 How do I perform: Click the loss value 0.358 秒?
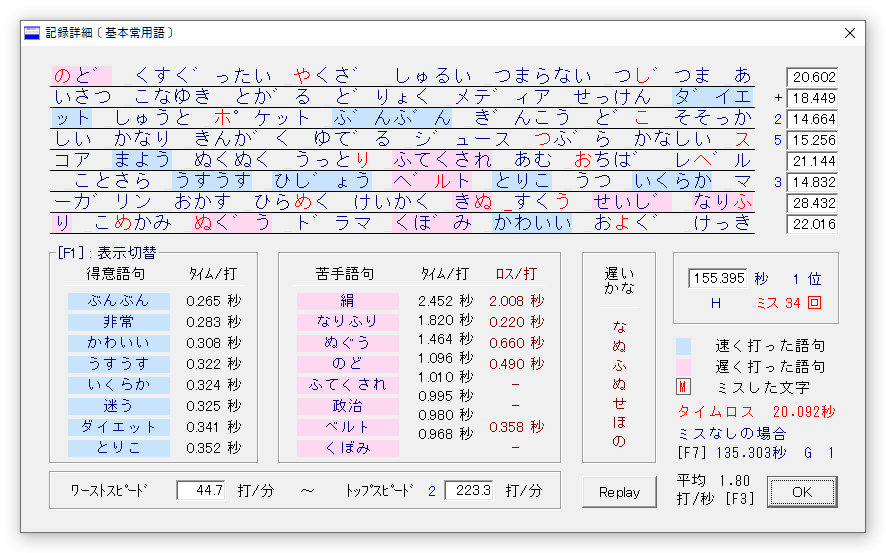coord(516,427)
